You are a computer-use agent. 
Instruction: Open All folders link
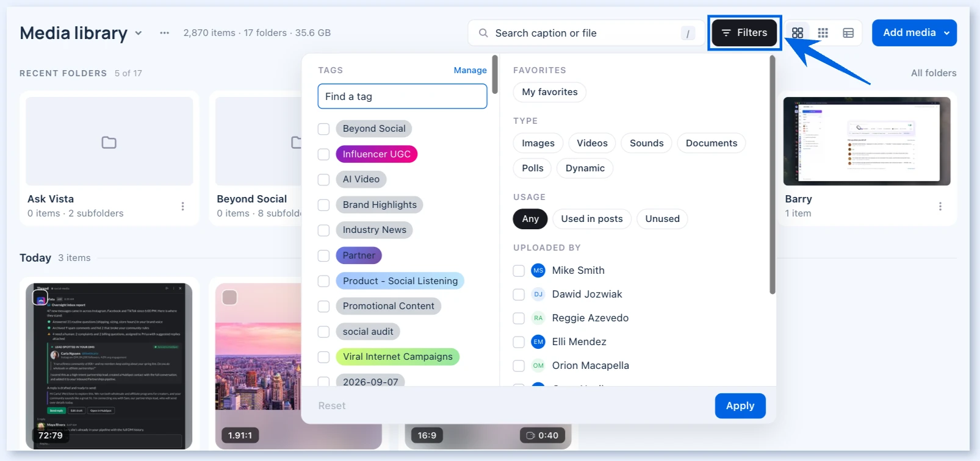pyautogui.click(x=934, y=73)
